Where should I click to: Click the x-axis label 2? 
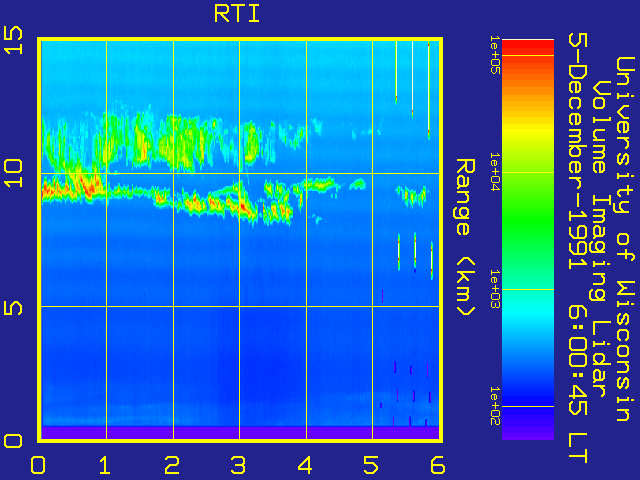(x=172, y=465)
